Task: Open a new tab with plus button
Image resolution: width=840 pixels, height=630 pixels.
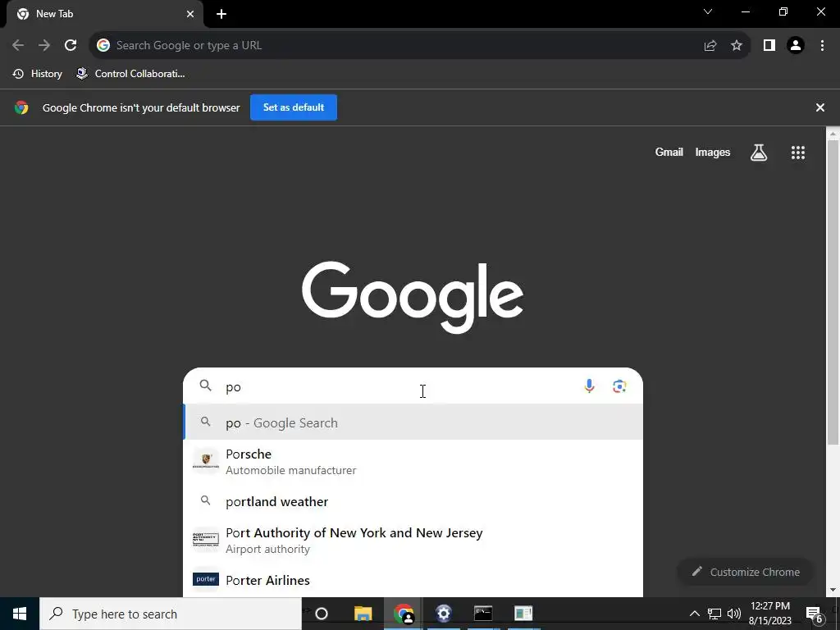Action: tap(221, 14)
